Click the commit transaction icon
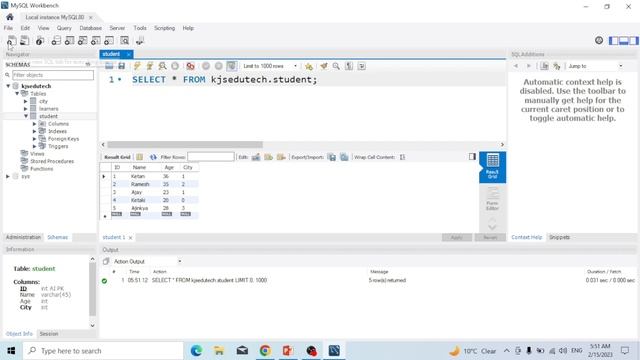Image resolution: width=640 pixels, height=360 pixels. tap(206, 66)
